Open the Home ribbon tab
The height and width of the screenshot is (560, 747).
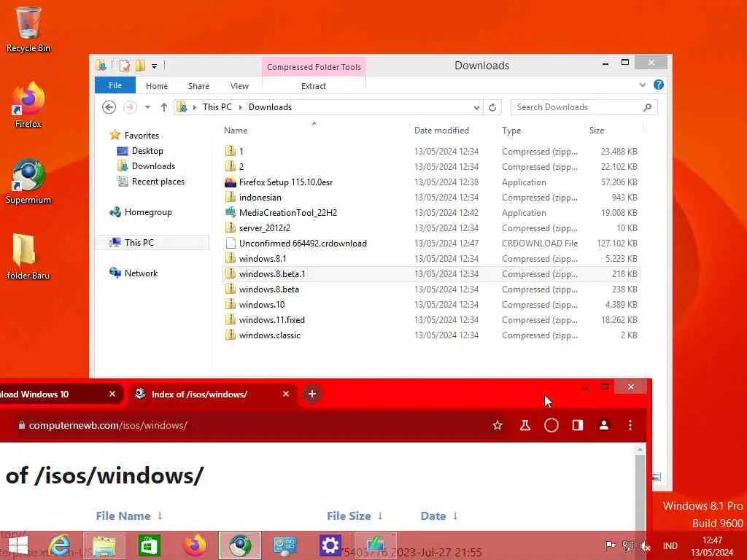pyautogui.click(x=157, y=86)
